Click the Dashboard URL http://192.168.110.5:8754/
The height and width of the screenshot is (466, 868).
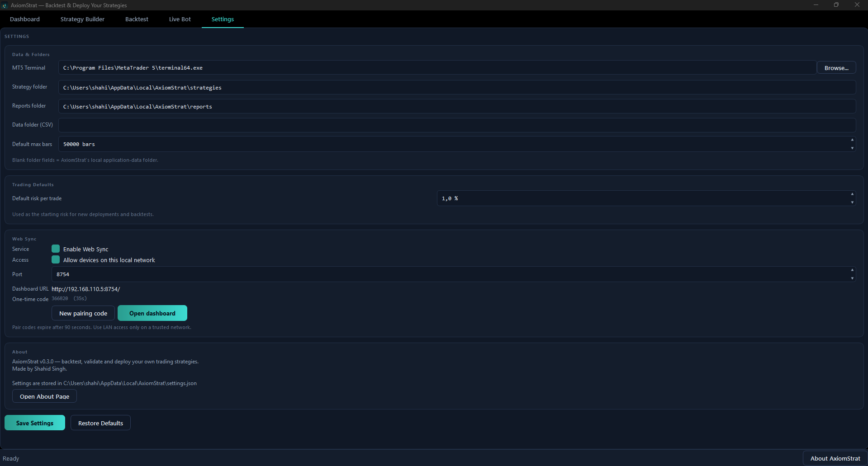pyautogui.click(x=85, y=289)
